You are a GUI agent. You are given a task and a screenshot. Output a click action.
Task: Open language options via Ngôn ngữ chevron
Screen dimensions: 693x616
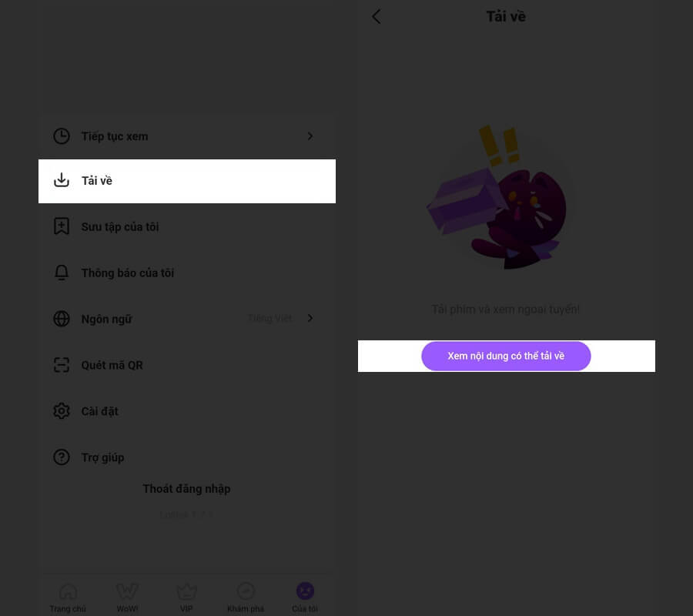[x=310, y=318]
